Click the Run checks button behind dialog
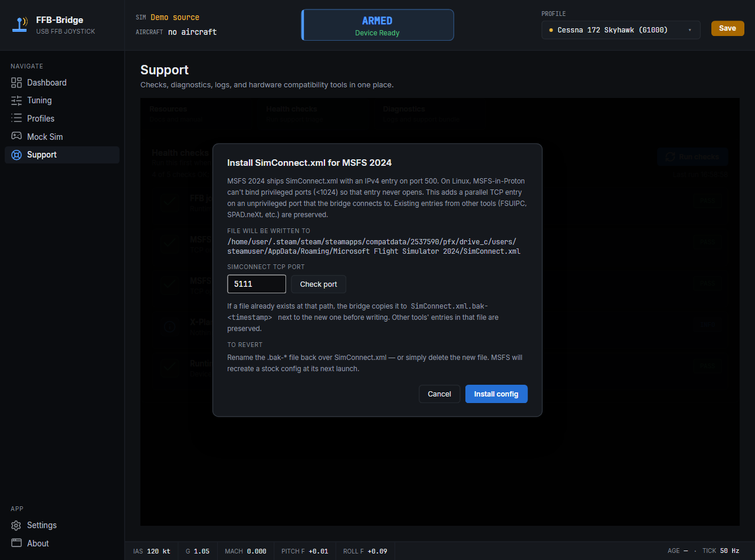 point(692,156)
